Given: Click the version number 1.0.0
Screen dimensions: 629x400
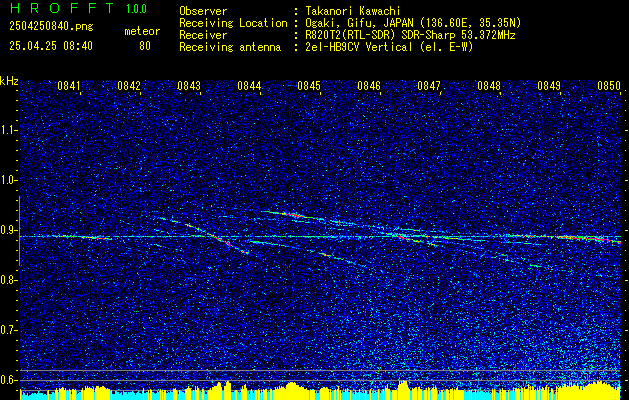Looking at the screenshot, I should pyautogui.click(x=136, y=8).
